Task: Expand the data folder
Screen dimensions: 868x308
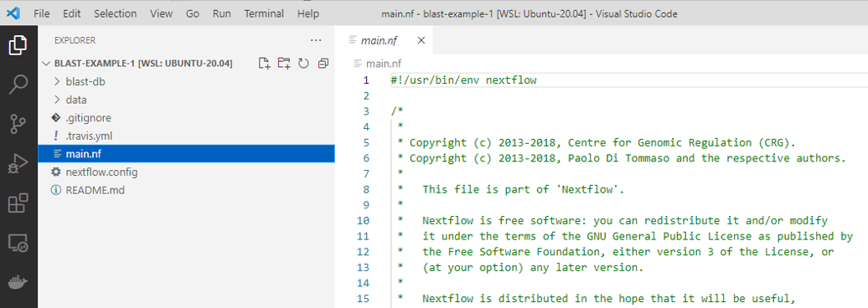Action: [56, 100]
